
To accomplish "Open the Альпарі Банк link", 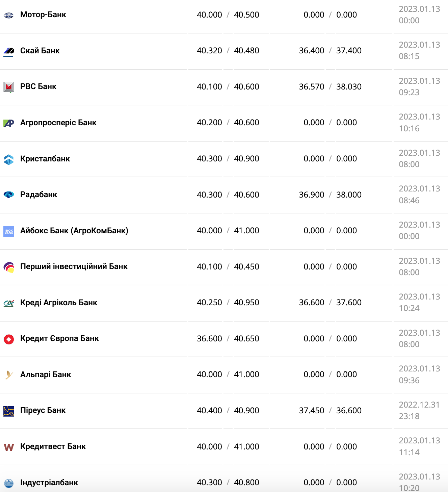I will [46, 374].
